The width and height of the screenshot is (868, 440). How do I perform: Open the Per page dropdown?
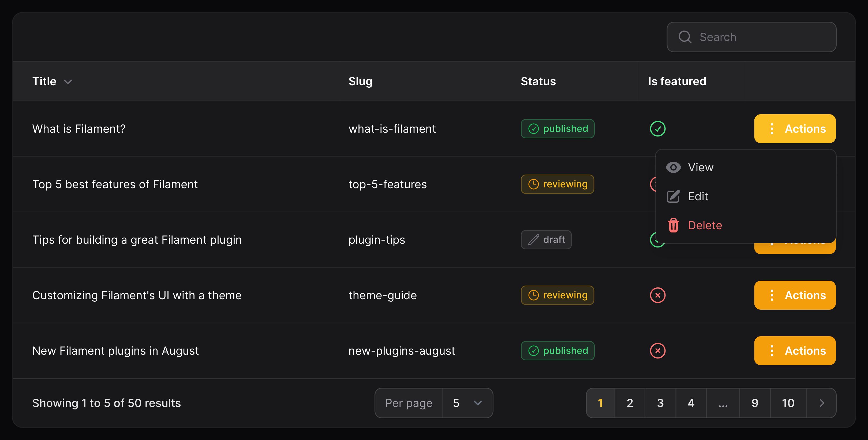coord(468,403)
